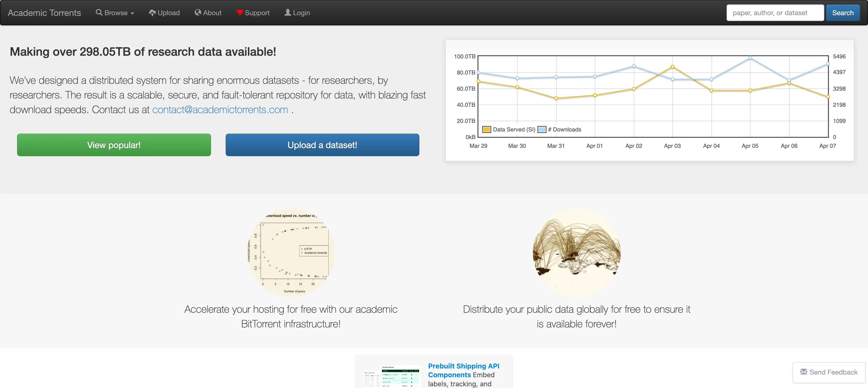The image size is (868, 388).
Task: Click the Apr 03 yellow data point peak
Action: tap(673, 67)
